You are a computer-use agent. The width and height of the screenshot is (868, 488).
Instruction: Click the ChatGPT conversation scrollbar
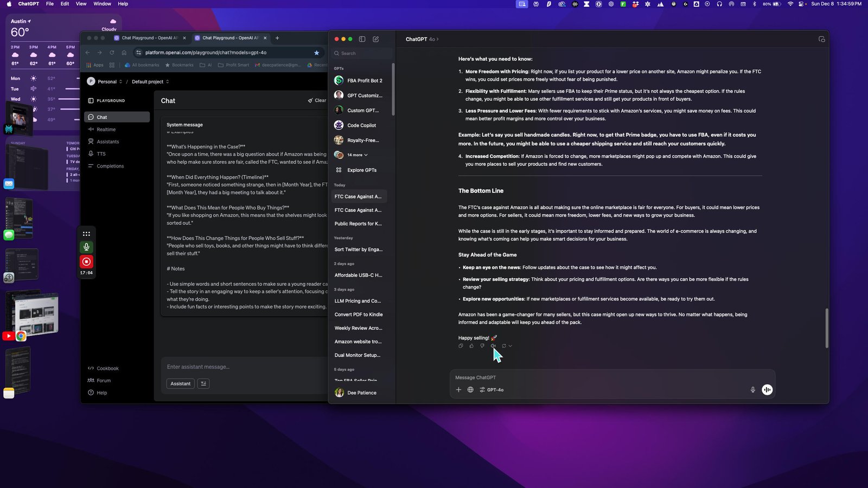click(827, 328)
